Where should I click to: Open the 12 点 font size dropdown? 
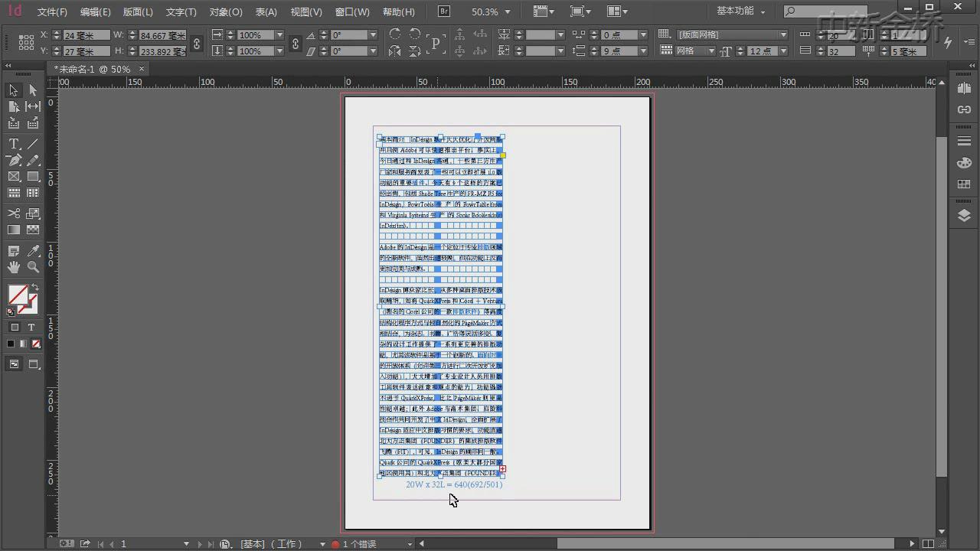click(782, 51)
